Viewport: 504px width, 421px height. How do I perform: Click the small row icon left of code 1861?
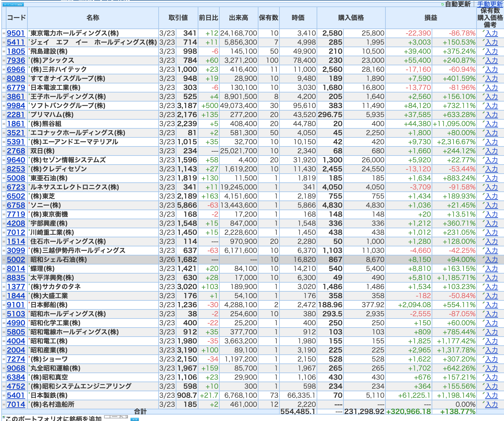[4, 124]
